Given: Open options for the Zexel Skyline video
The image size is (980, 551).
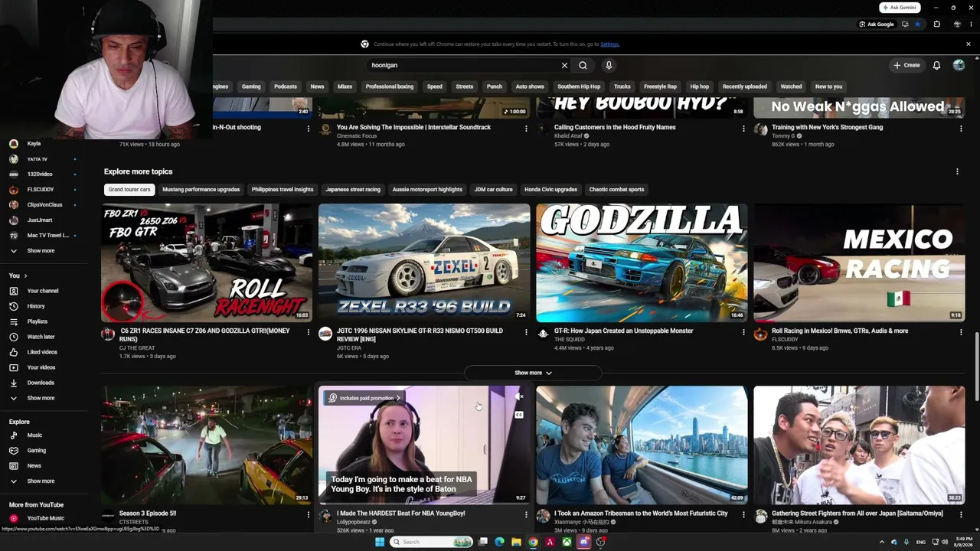Looking at the screenshot, I should pyautogui.click(x=526, y=332).
